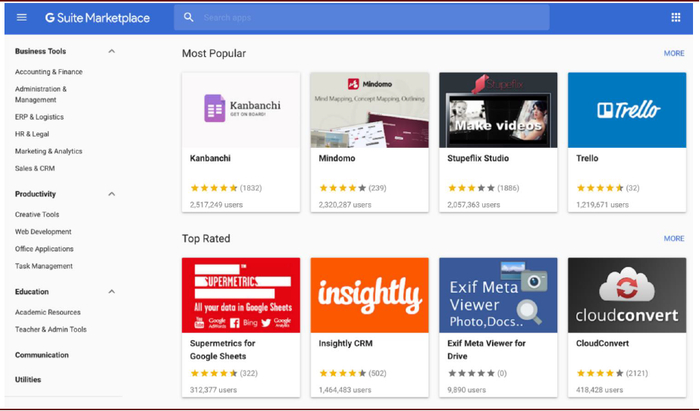The width and height of the screenshot is (700, 411).
Task: Click MORE next to Top Rated
Action: click(674, 239)
